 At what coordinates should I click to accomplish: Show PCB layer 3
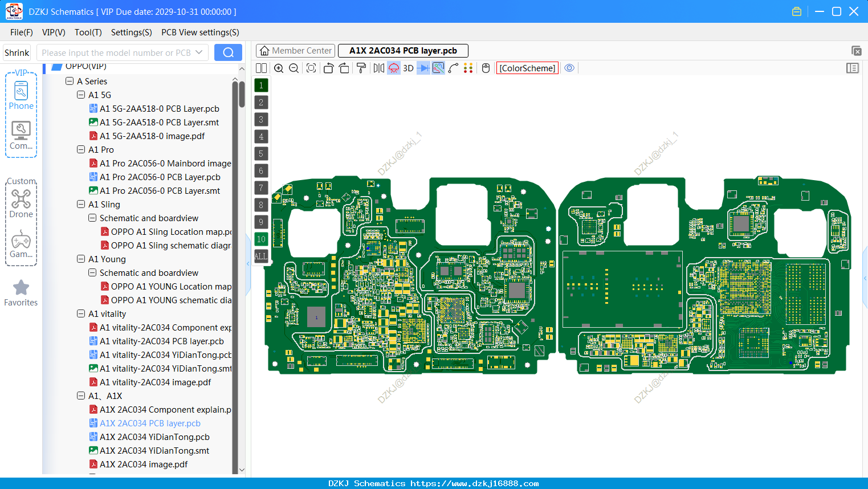(261, 119)
